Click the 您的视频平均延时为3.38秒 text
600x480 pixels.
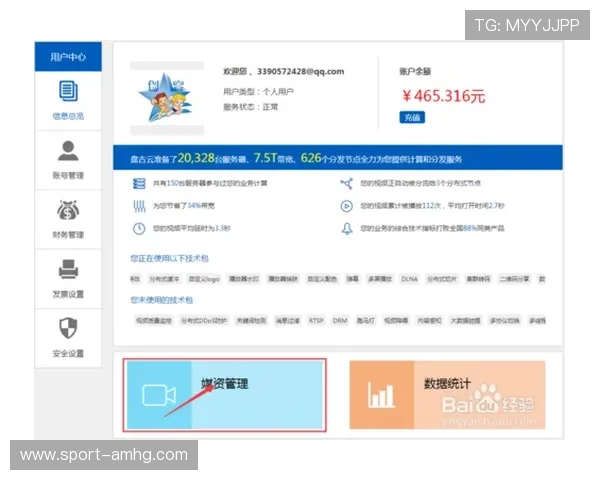point(192,229)
